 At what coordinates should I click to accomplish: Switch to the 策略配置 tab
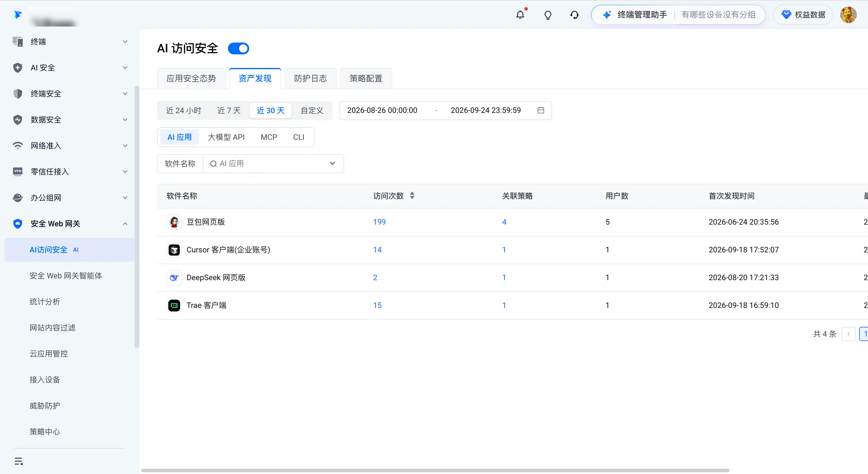[x=366, y=79]
